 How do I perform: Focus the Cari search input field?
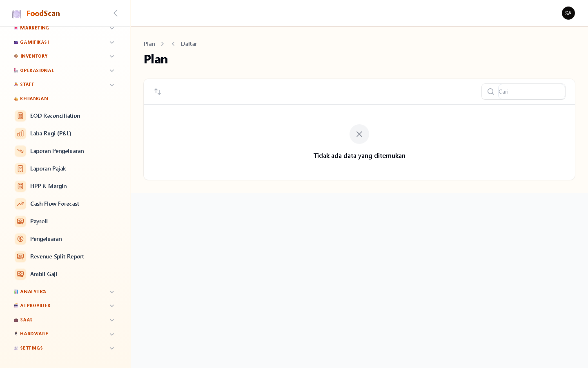click(x=531, y=92)
